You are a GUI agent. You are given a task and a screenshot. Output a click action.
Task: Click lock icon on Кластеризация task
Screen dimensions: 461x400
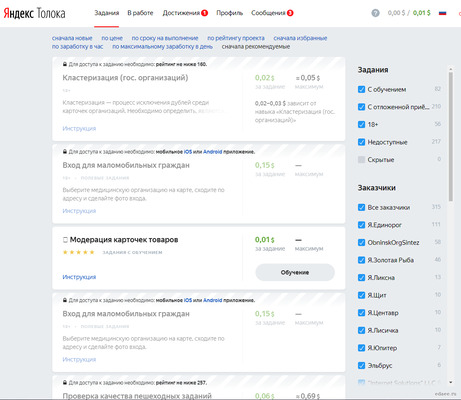65,64
